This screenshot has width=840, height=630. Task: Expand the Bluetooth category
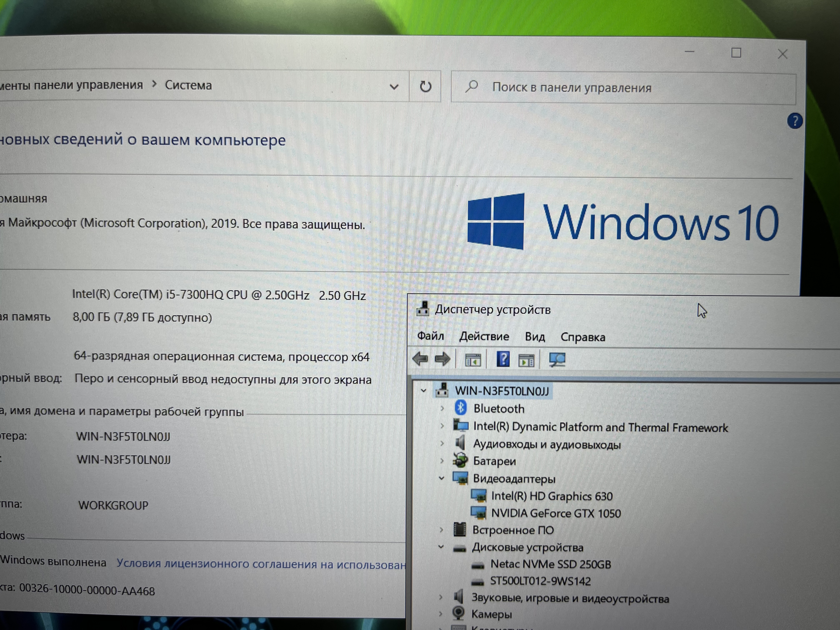[x=442, y=409]
